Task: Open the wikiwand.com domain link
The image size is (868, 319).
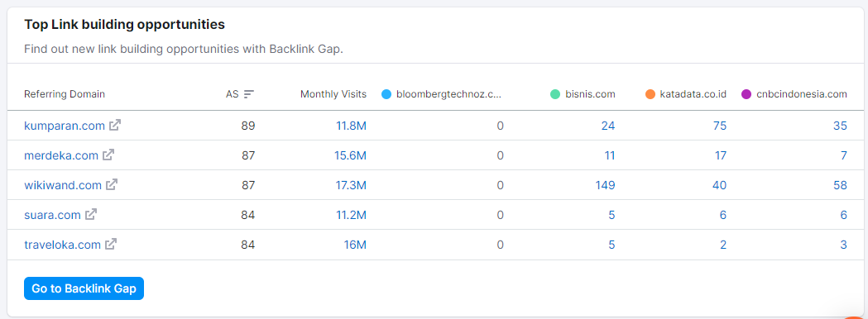Action: point(63,185)
